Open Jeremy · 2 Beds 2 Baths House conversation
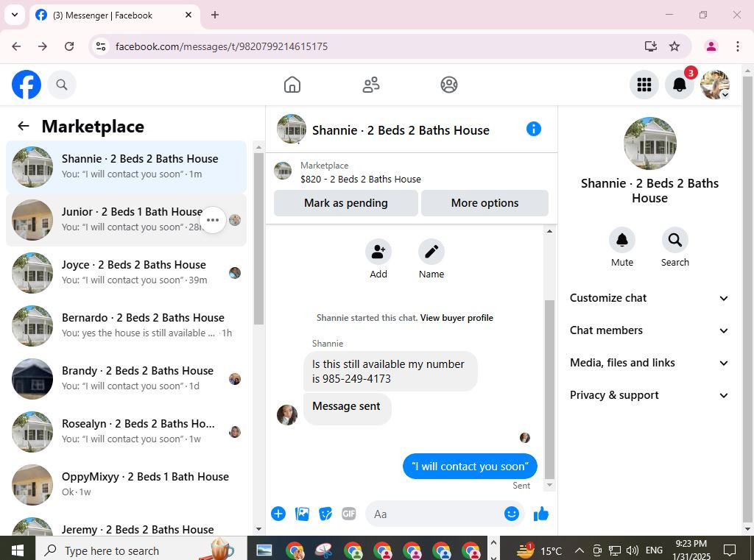This screenshot has width=754, height=560. (126, 526)
